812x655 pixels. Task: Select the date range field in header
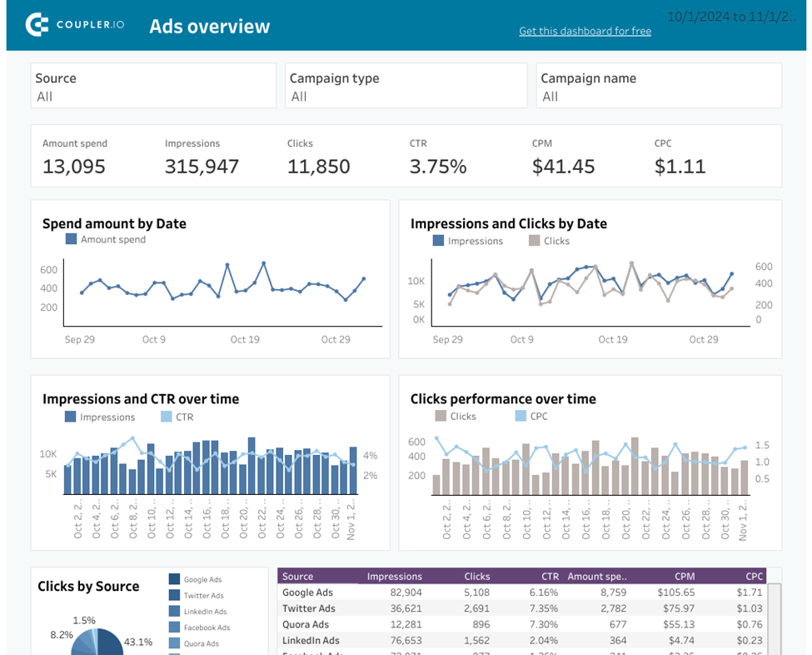[731, 17]
